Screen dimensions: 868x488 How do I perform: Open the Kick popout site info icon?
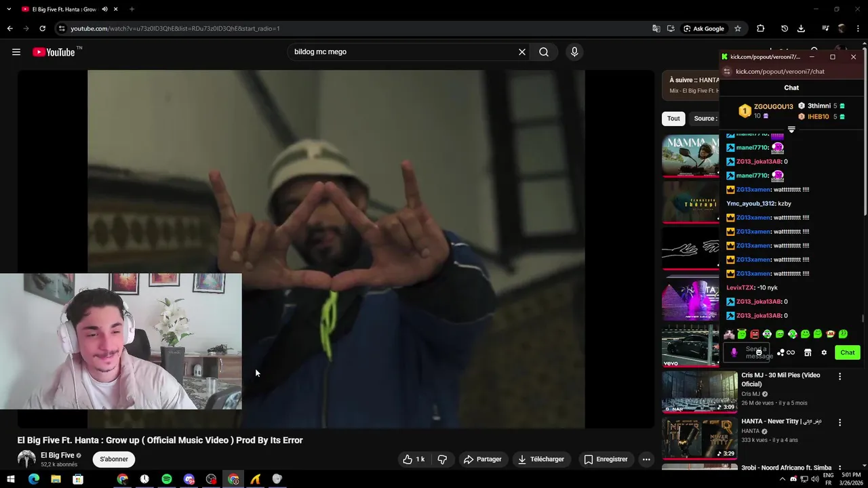pyautogui.click(x=727, y=71)
